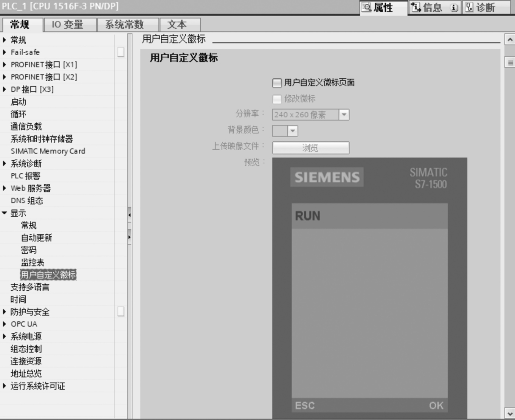The image size is (515, 420).
Task: Expand the Web 服务器 node
Action: click(x=4, y=188)
